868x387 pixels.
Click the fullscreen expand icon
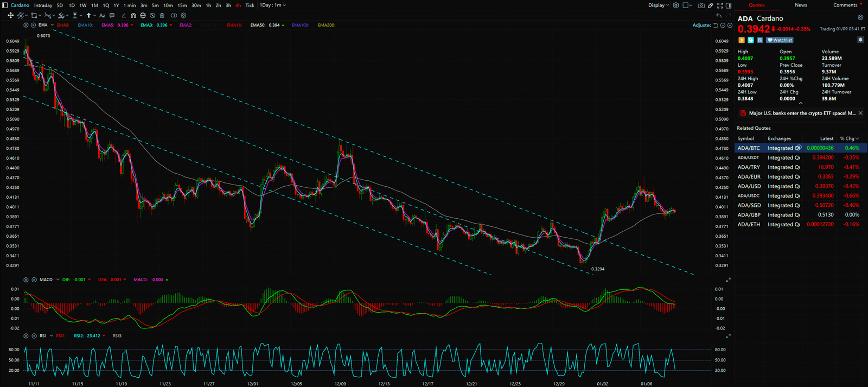tap(720, 5)
